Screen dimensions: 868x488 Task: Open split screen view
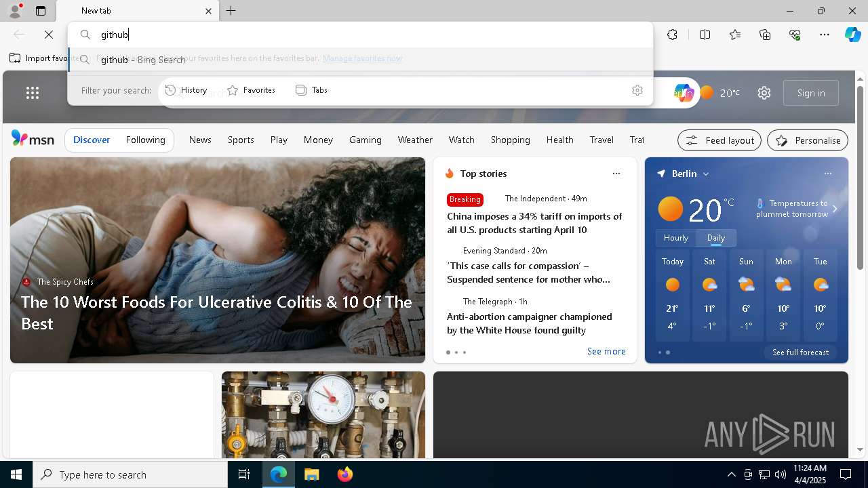[x=705, y=35]
